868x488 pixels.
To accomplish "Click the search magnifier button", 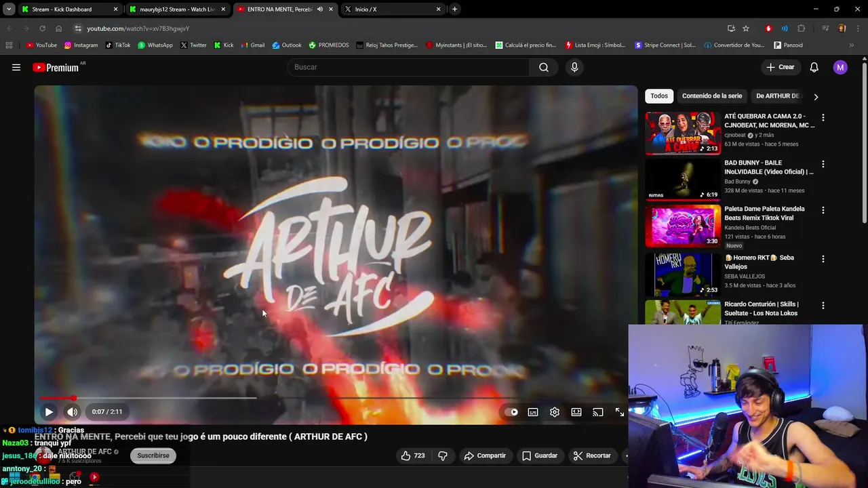I will pyautogui.click(x=544, y=67).
